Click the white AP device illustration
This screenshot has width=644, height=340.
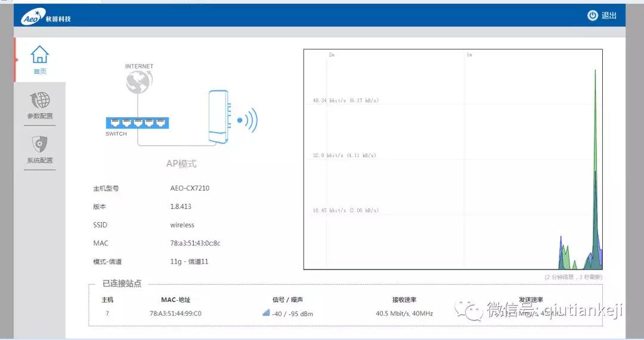point(218,117)
